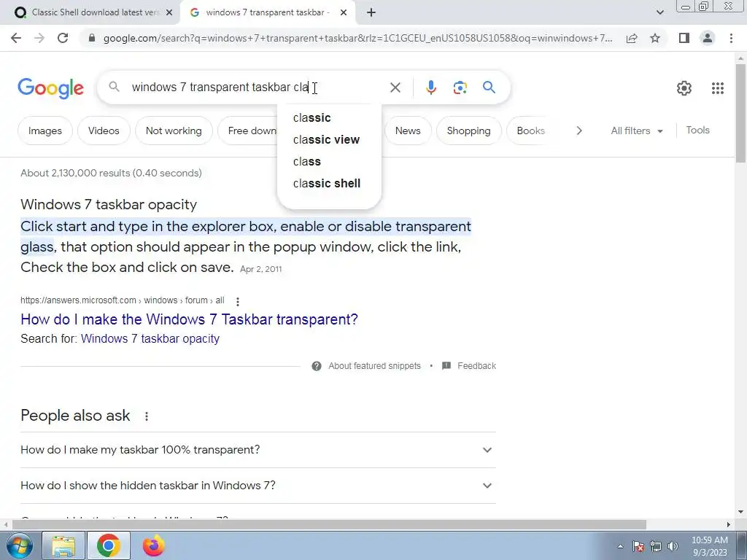Image resolution: width=747 pixels, height=560 pixels.
Task: Click the taskbar clock showing 10:59 AM
Action: pyautogui.click(x=709, y=546)
